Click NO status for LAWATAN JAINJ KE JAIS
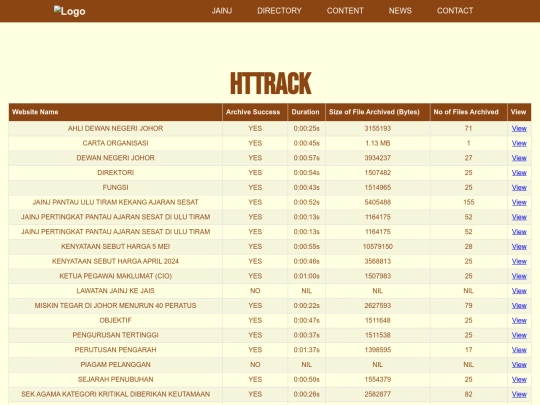 [255, 291]
